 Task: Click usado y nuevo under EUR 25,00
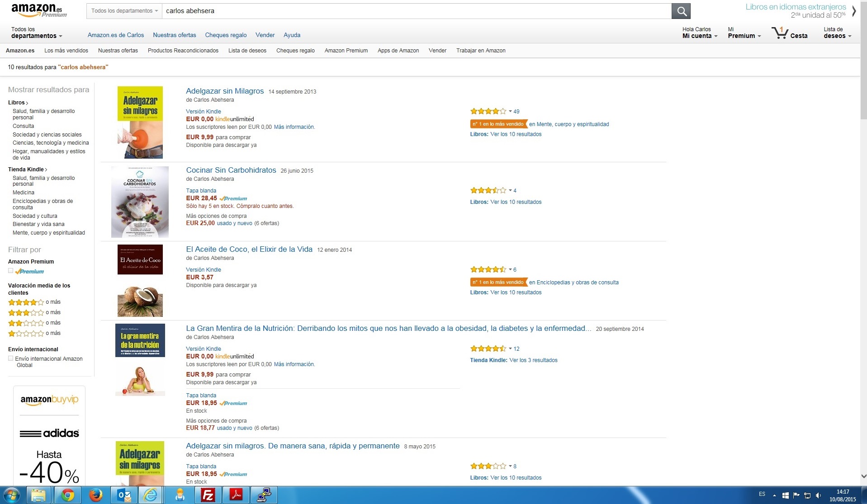click(234, 223)
